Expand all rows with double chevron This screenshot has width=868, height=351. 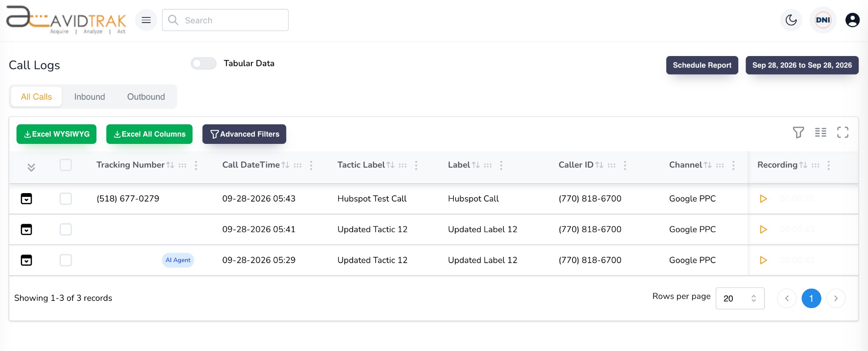click(31, 167)
